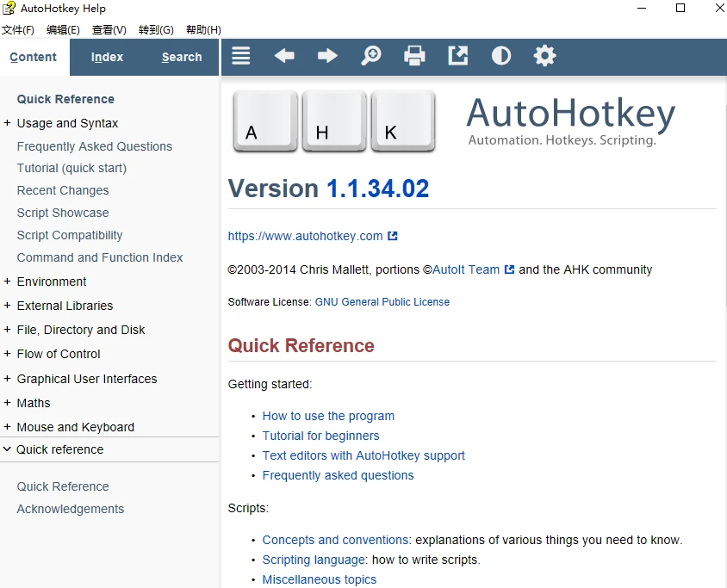Image resolution: width=727 pixels, height=588 pixels.
Task: Expand the Graphical User Interfaces node
Action: 8,379
